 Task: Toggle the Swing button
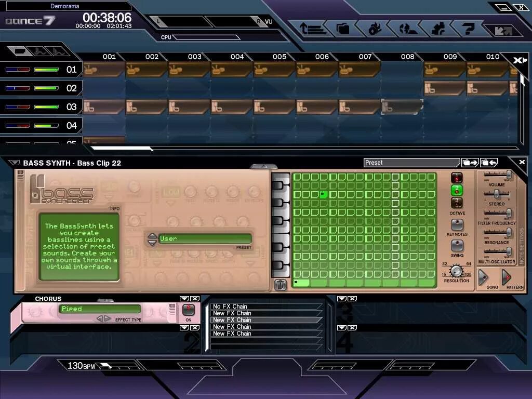point(457,246)
